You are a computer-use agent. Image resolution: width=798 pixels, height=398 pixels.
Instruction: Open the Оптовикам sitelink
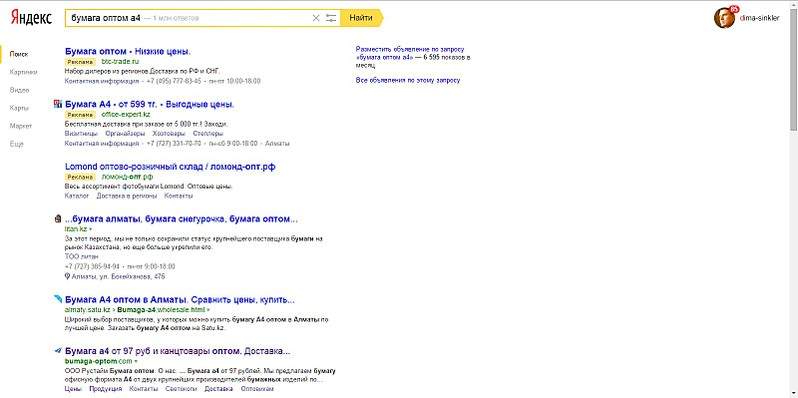(x=257, y=389)
